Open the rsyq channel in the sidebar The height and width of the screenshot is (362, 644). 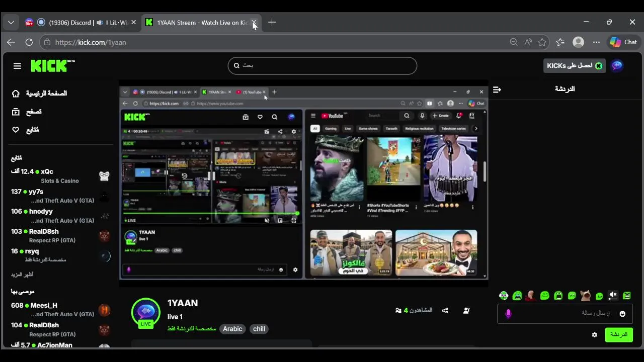(60, 255)
